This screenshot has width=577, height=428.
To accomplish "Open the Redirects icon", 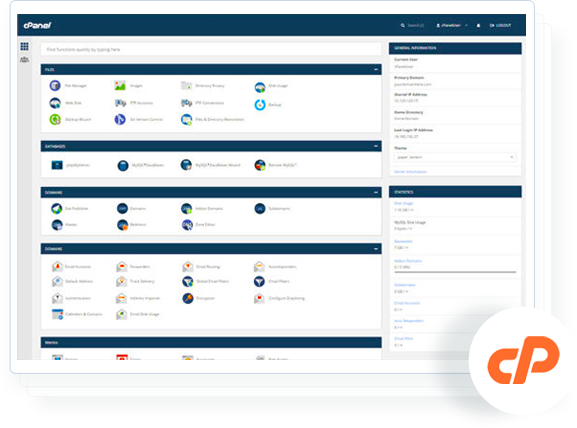I will pyautogui.click(x=122, y=224).
